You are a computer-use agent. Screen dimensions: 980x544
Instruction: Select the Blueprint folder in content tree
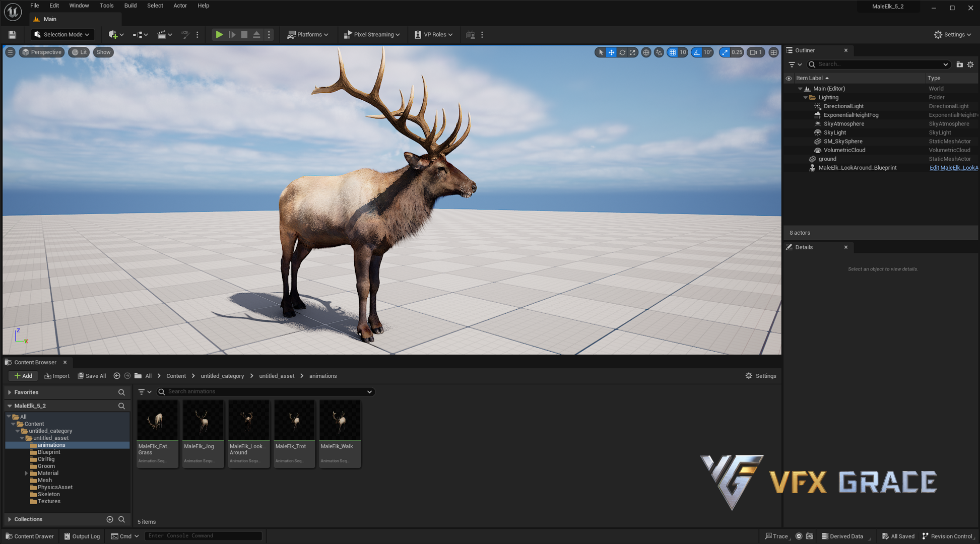49,452
